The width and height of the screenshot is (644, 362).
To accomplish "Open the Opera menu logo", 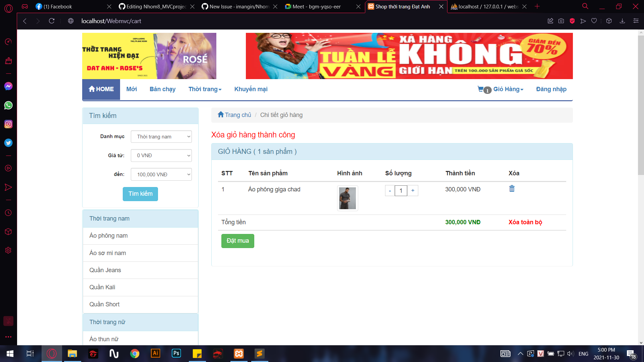I will click(8, 8).
